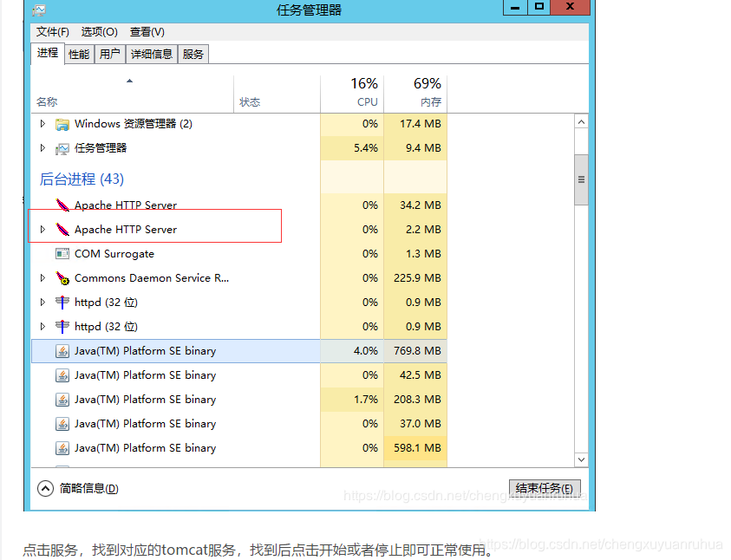The height and width of the screenshot is (560, 731).
Task: Click the 225.9 MB memory value
Action: (x=417, y=278)
